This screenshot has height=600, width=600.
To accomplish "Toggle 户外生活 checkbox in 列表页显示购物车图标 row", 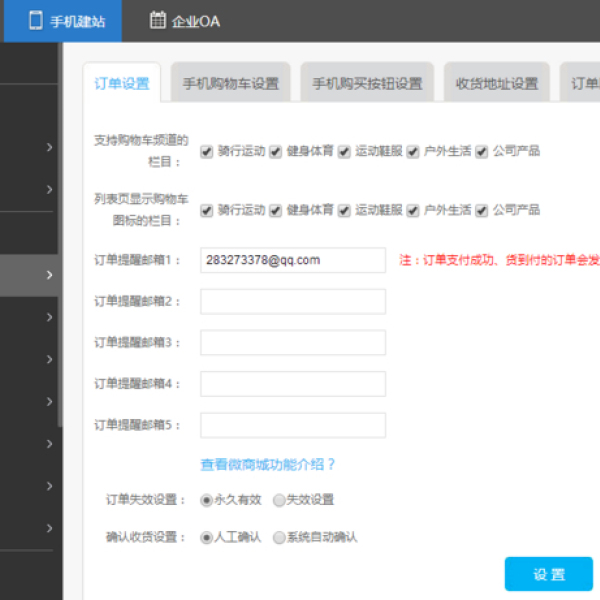I will click(x=413, y=211).
